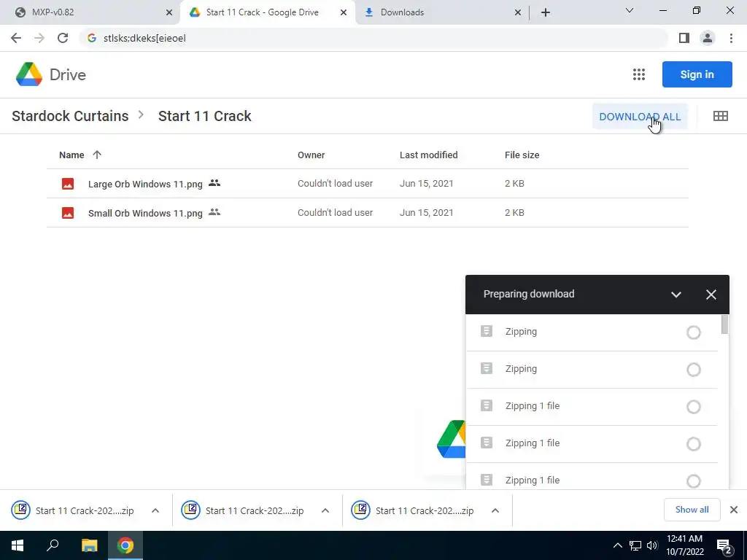Image resolution: width=747 pixels, height=560 pixels.
Task: Open tab search dropdown arrow
Action: coord(630,10)
